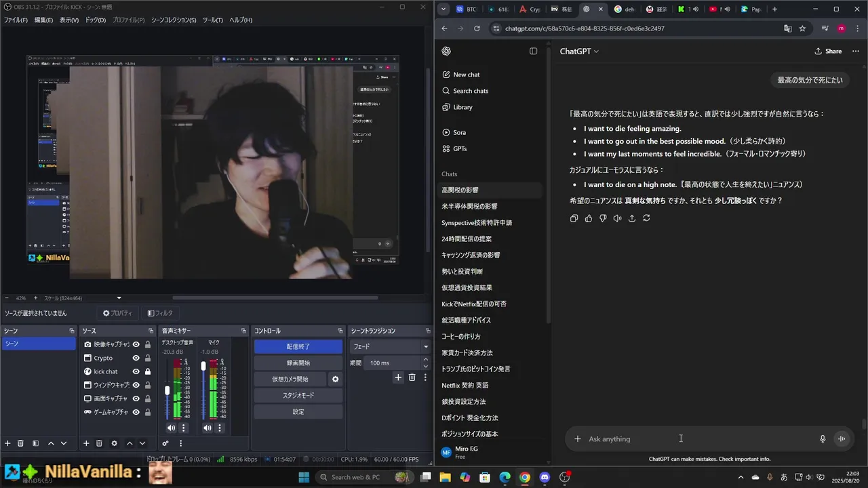868x488 pixels.
Task: Pop out the 音声ミキサー dock
Action: [x=243, y=331]
